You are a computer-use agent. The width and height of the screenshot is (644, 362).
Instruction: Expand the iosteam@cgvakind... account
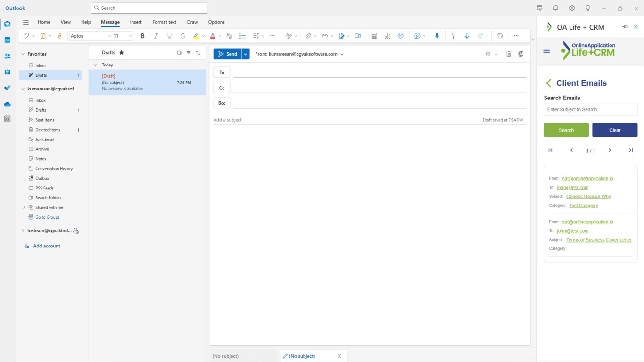23,230
